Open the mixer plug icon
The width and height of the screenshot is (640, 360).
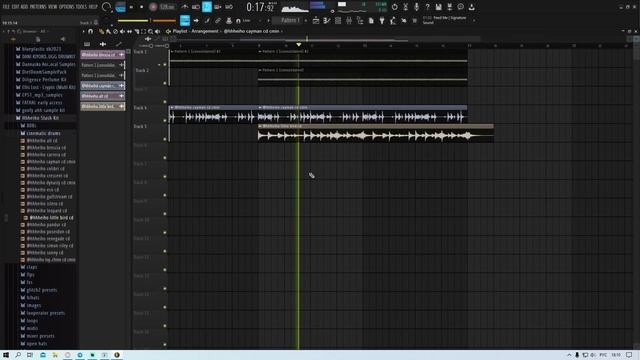(349, 20)
